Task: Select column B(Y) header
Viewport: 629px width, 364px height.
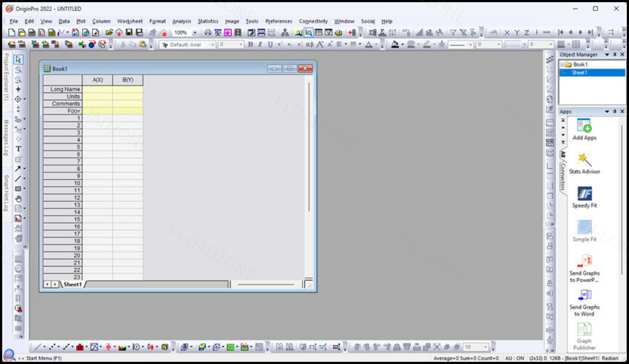Action: [x=127, y=80]
